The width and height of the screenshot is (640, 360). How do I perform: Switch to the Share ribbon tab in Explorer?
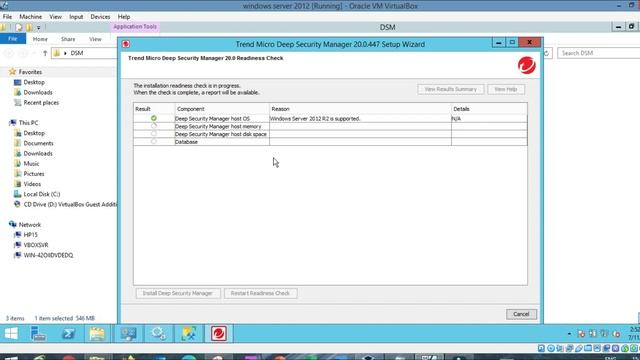tap(68, 39)
